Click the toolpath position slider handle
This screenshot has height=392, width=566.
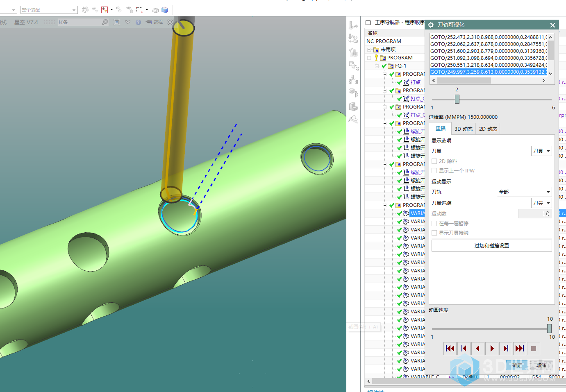point(457,99)
